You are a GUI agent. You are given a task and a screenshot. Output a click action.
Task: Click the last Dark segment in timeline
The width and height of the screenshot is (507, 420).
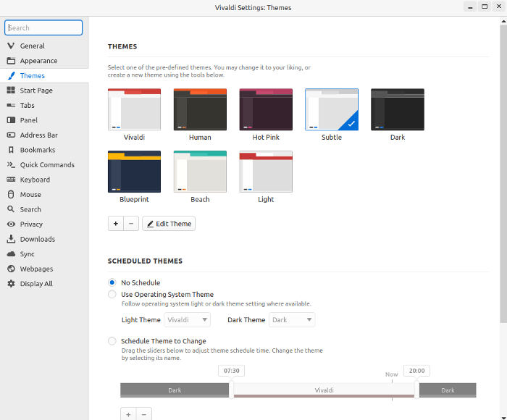click(x=448, y=390)
